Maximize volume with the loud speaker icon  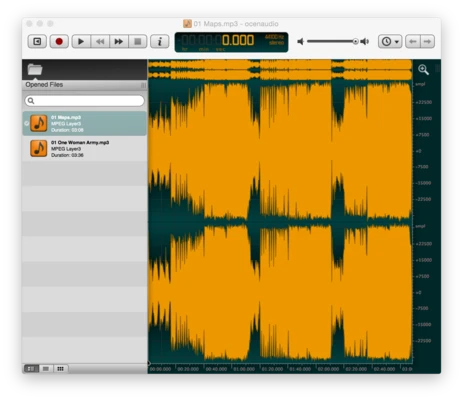click(x=365, y=42)
